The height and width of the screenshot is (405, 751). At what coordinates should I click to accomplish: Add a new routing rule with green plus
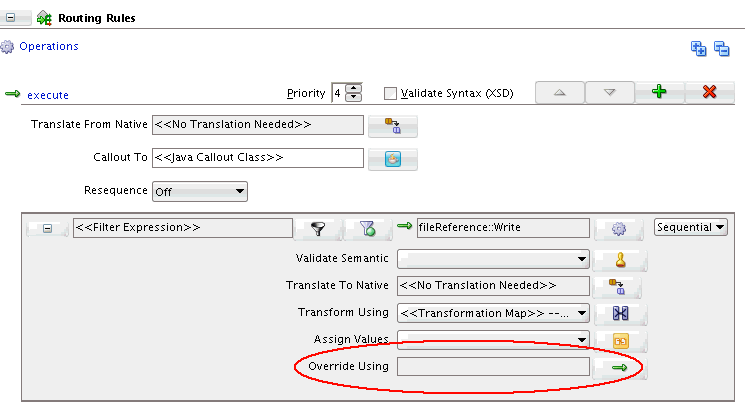(659, 92)
